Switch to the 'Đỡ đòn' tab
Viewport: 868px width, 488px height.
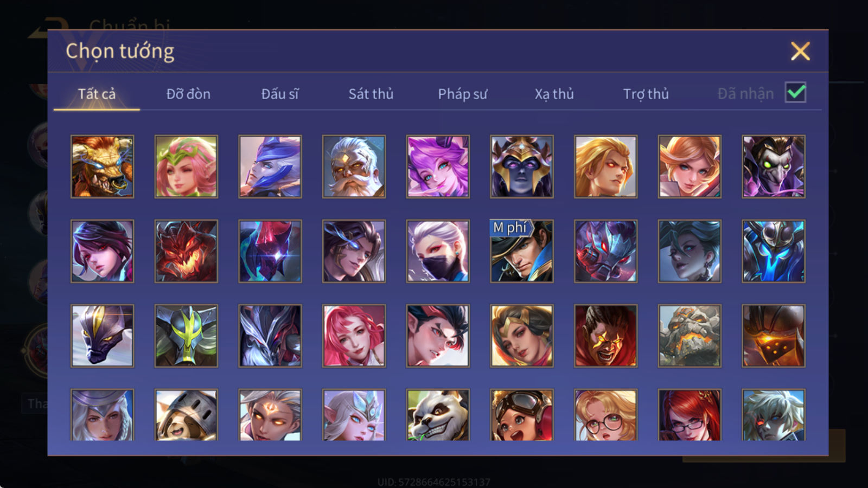[x=188, y=94]
